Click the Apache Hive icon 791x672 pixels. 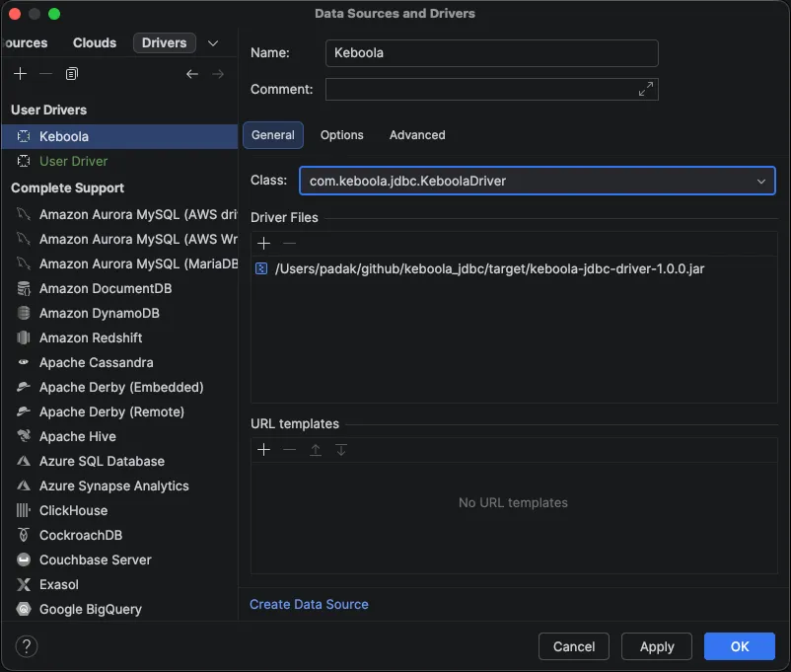(24, 436)
